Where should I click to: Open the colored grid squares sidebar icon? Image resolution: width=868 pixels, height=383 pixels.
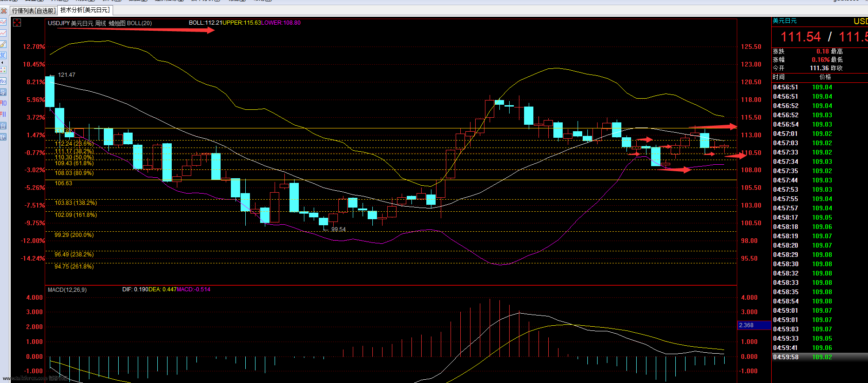click(3, 70)
